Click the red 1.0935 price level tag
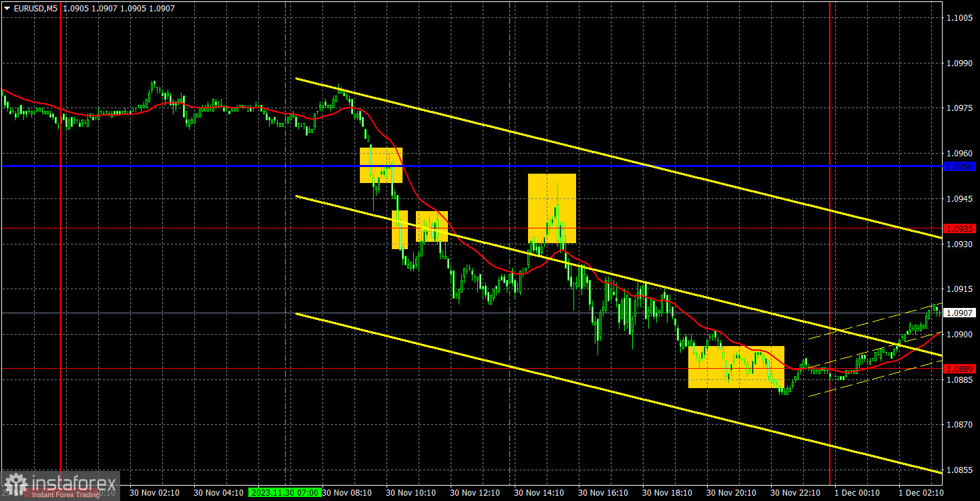 pos(960,228)
